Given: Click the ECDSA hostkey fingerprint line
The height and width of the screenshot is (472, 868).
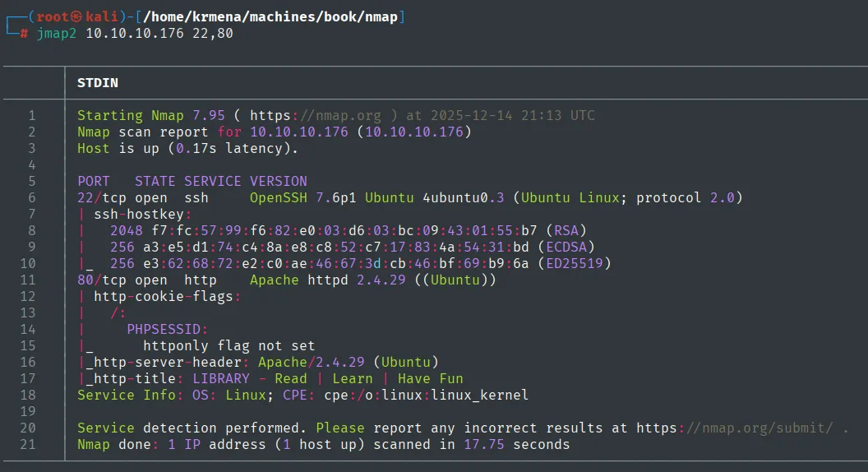Looking at the screenshot, I should coord(352,247).
